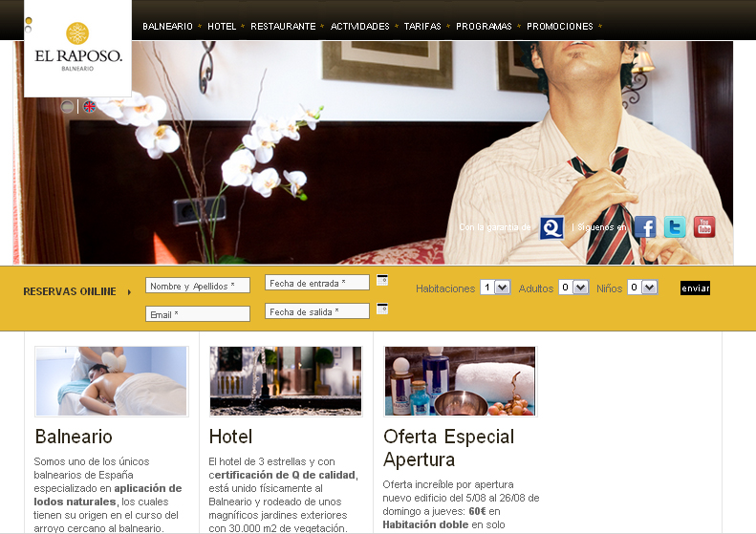Open the Twitter profile icon
Image resolution: width=756 pixels, height=534 pixels.
(x=675, y=227)
